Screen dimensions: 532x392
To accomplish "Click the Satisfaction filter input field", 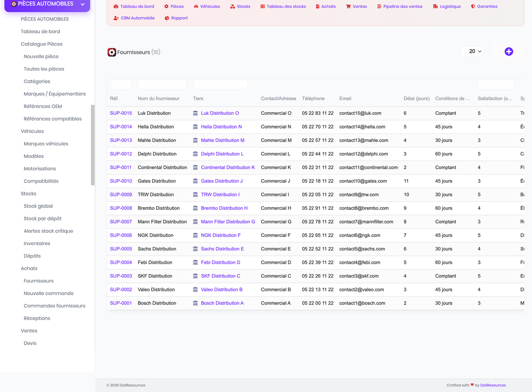I will (496, 84).
